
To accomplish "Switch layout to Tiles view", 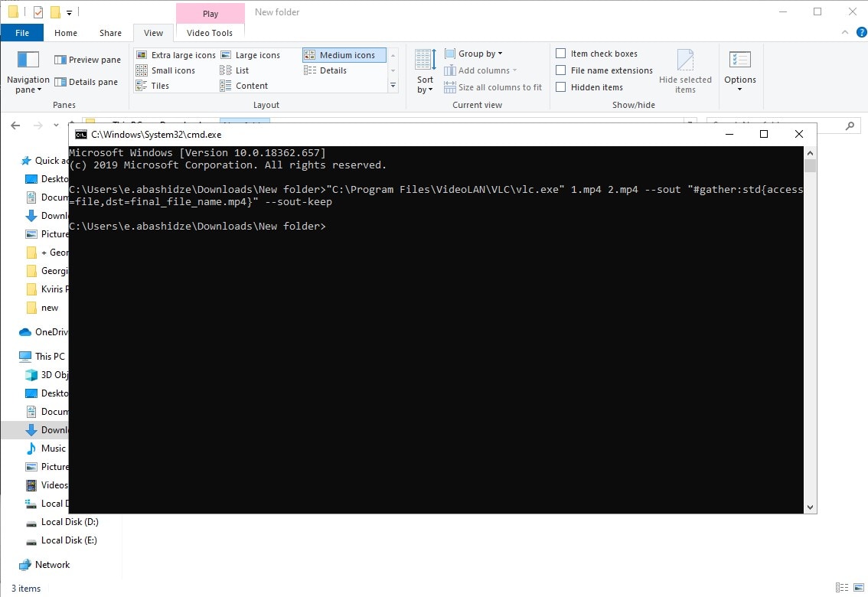I will pyautogui.click(x=153, y=86).
